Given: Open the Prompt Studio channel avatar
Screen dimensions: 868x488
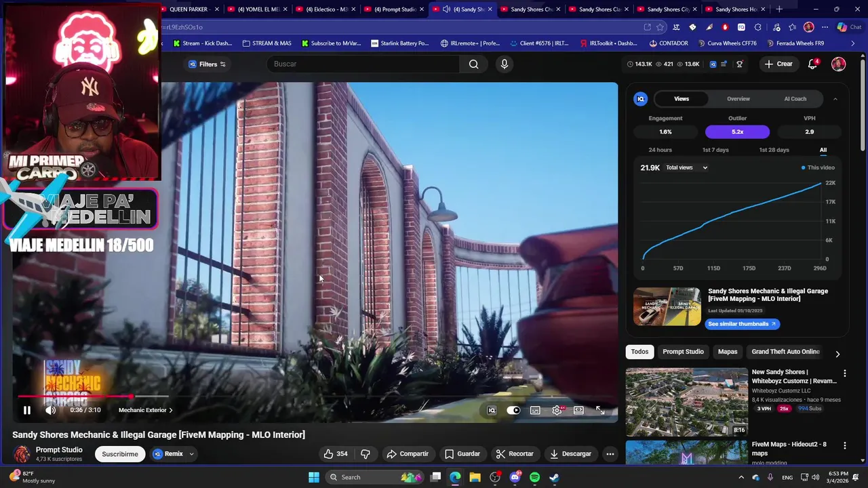Looking at the screenshot, I should (x=22, y=454).
